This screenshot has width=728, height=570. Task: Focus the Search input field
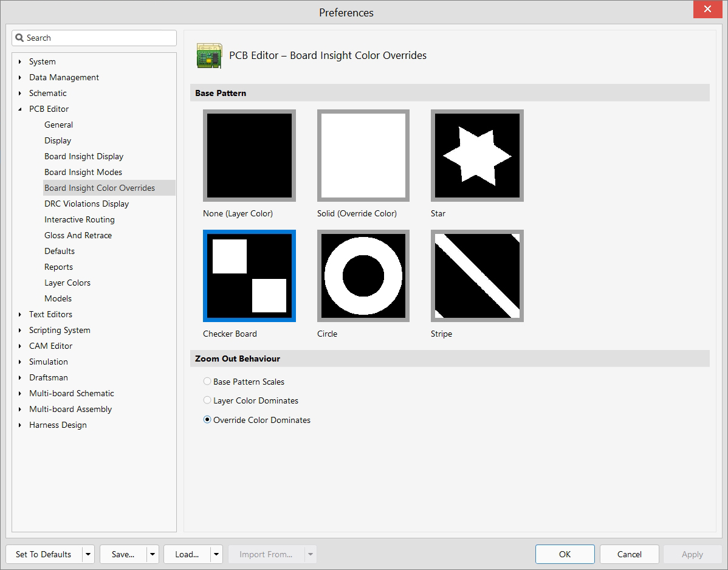[94, 38]
